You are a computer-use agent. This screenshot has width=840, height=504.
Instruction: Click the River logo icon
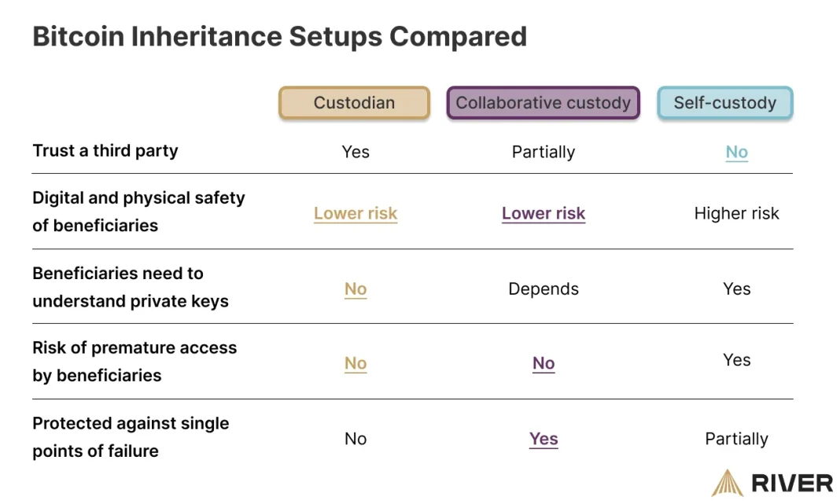(x=728, y=483)
